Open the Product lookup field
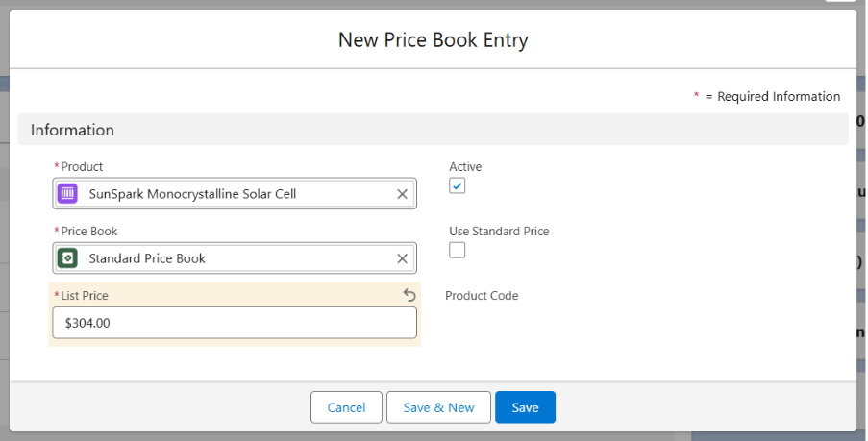Image resolution: width=868 pixels, height=441 pixels. 240,194
